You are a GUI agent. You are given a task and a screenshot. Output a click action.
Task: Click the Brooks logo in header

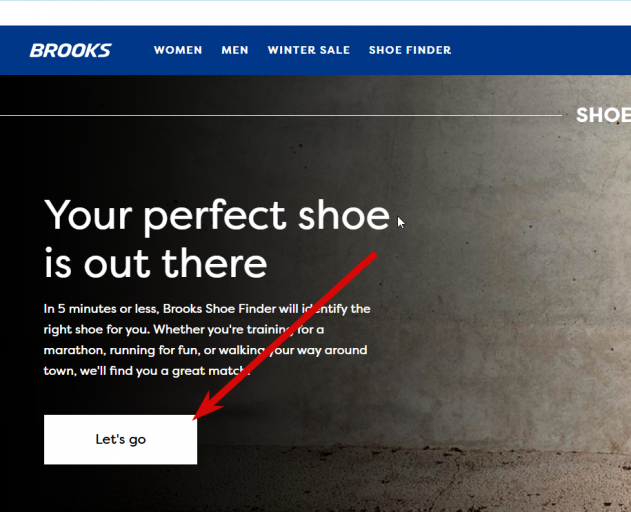(70, 50)
